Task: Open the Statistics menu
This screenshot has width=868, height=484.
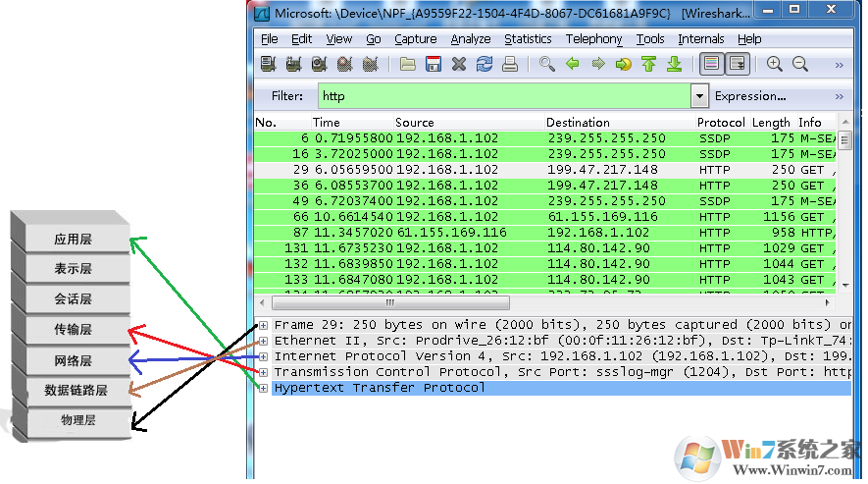Action: pyautogui.click(x=528, y=39)
